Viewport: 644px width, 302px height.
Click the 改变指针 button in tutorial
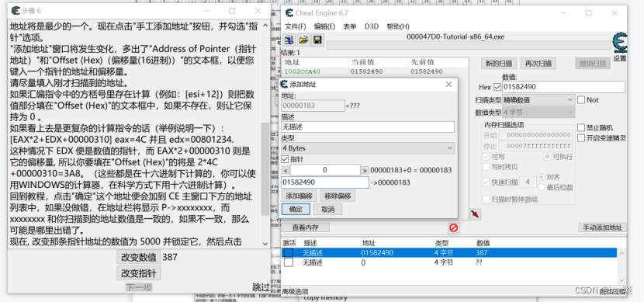click(138, 272)
